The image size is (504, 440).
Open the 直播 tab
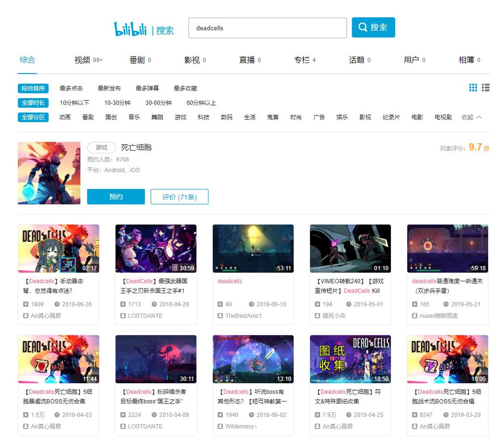(250, 60)
